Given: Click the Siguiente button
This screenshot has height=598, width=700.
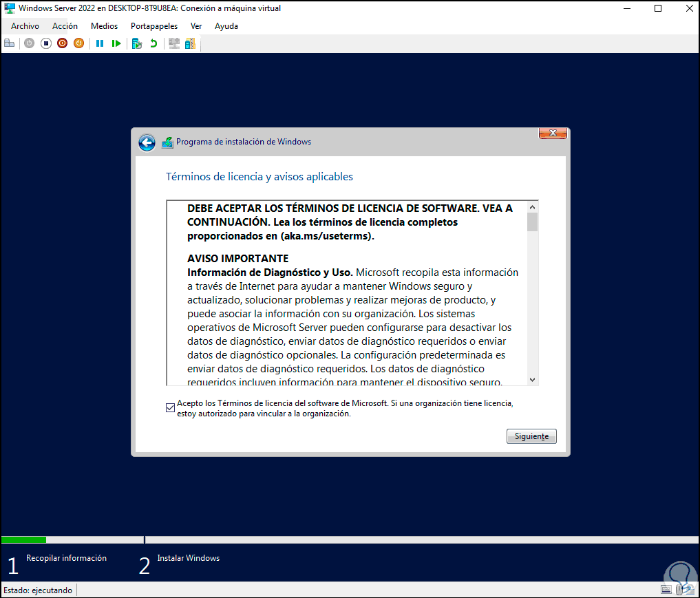Looking at the screenshot, I should click(531, 436).
